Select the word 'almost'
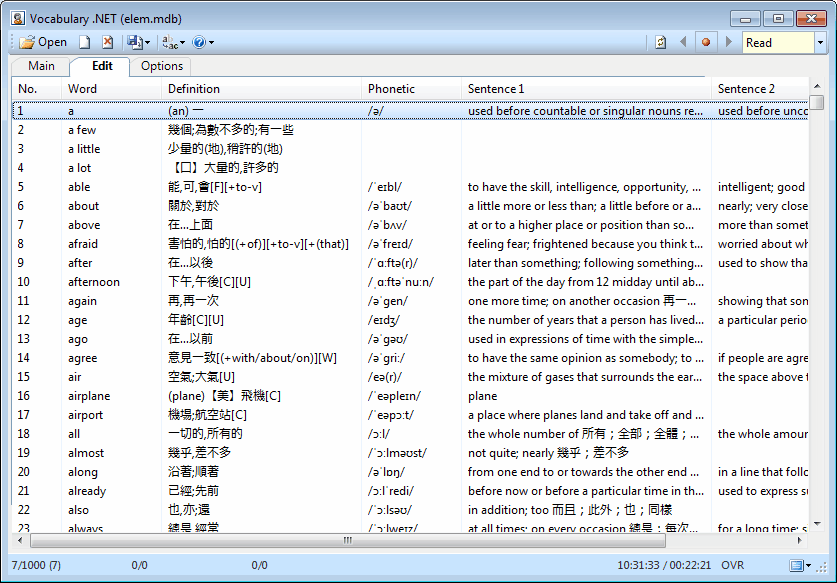The height and width of the screenshot is (583, 837). pos(86,453)
